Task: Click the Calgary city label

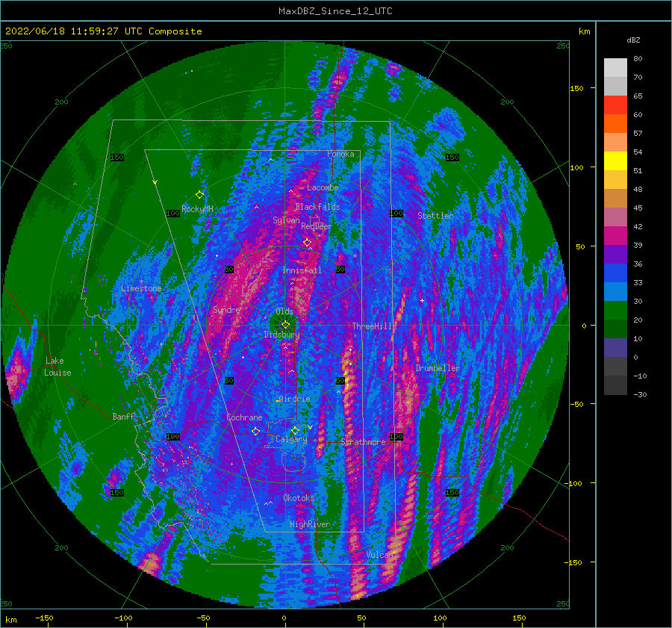Action: 291,439
